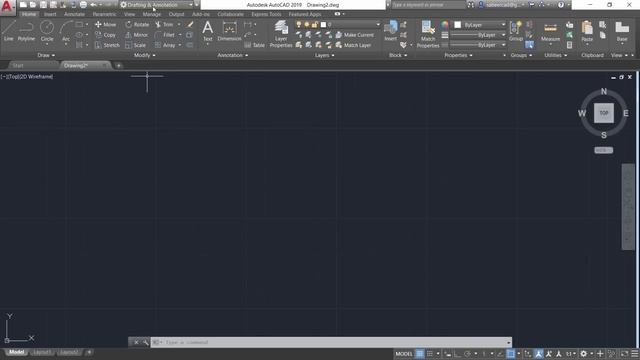The height and width of the screenshot is (360, 640).
Task: Activate the Scale command
Action: (136, 45)
